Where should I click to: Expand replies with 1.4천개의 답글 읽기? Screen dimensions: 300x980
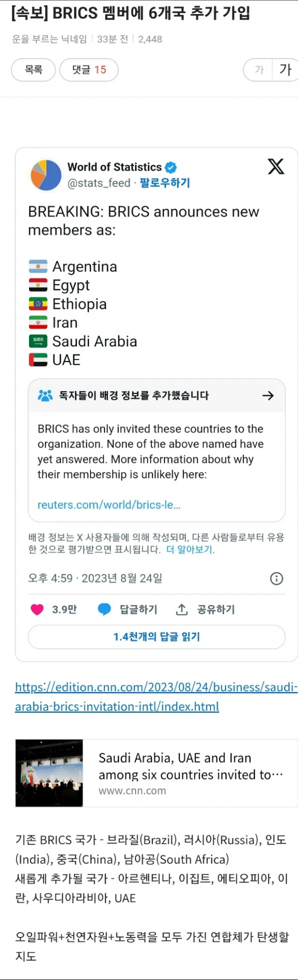tap(156, 637)
